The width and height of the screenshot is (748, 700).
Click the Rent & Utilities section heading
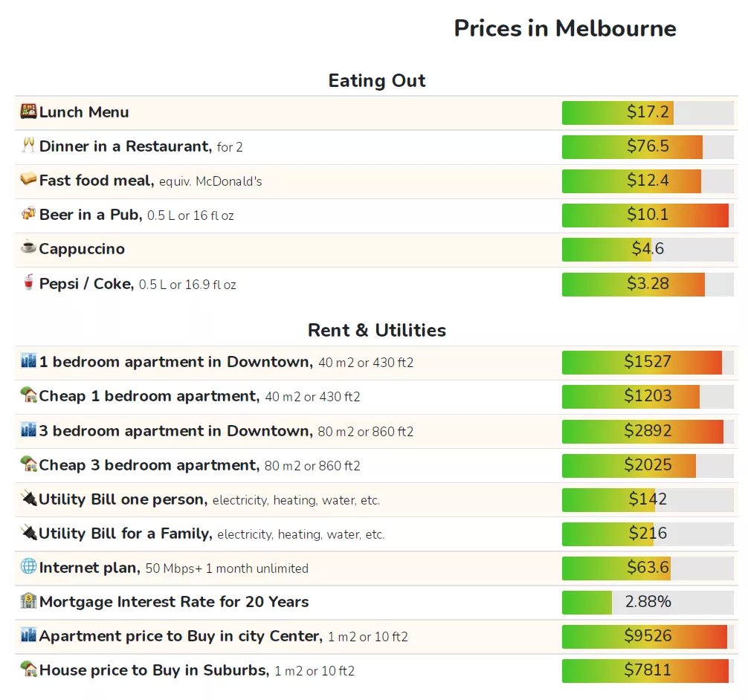pos(377,330)
